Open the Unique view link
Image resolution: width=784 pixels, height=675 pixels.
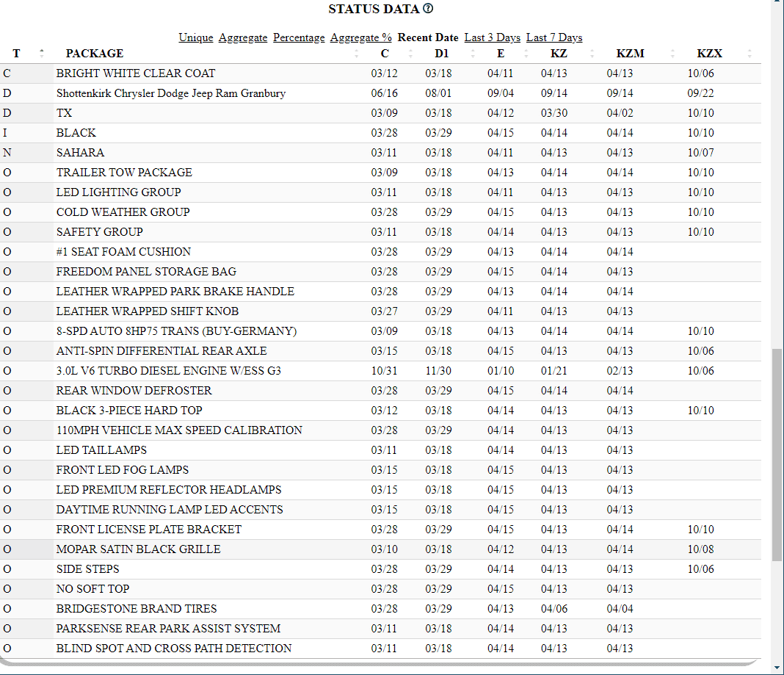[196, 37]
